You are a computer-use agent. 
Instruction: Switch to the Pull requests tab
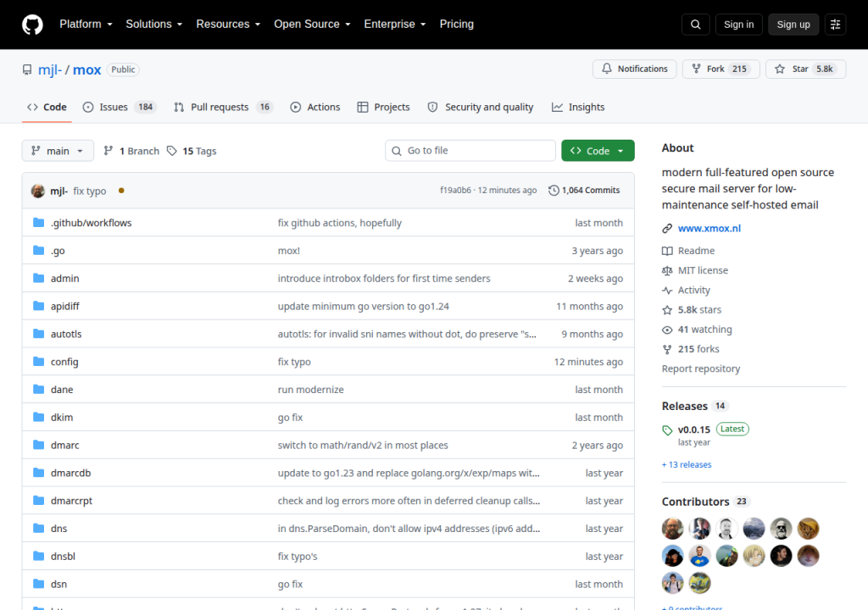click(x=223, y=108)
